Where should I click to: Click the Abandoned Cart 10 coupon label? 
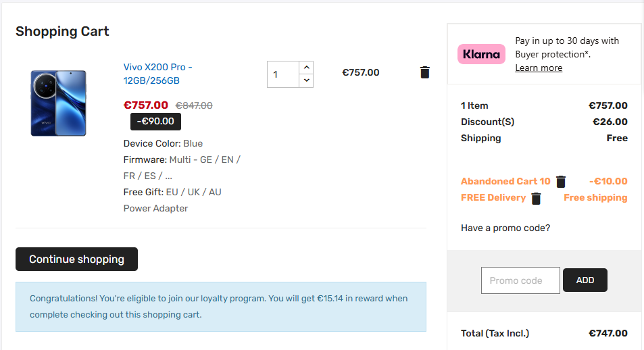(x=505, y=181)
